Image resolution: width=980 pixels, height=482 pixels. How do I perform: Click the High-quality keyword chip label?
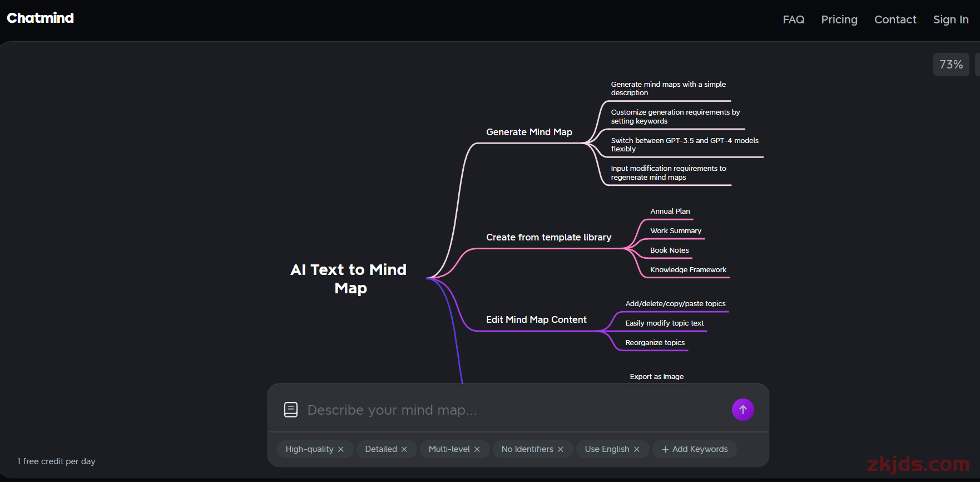click(x=309, y=449)
